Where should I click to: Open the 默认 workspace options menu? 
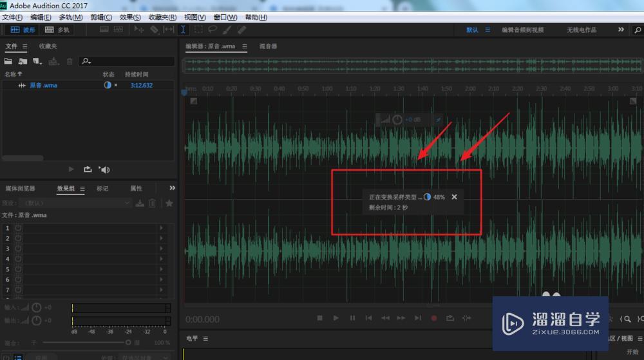(488, 30)
